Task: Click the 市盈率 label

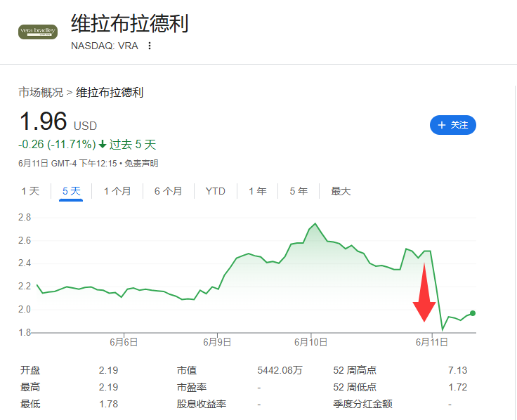Action: (192, 387)
